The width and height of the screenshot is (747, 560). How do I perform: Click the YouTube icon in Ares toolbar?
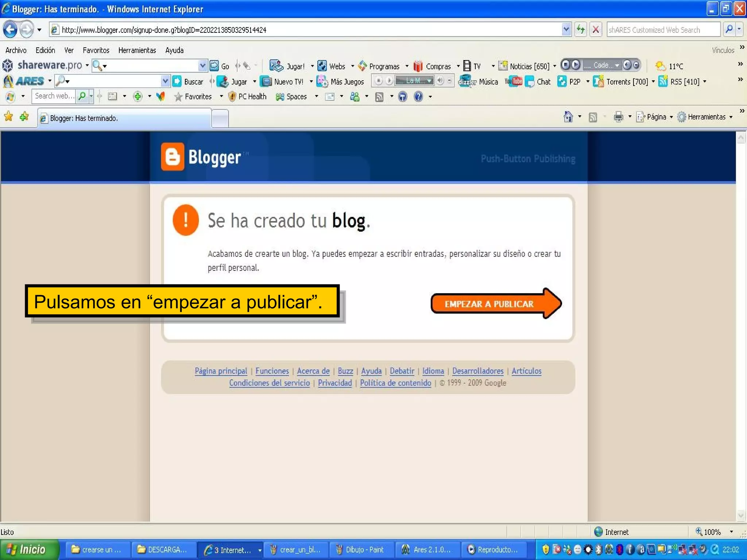coord(514,81)
